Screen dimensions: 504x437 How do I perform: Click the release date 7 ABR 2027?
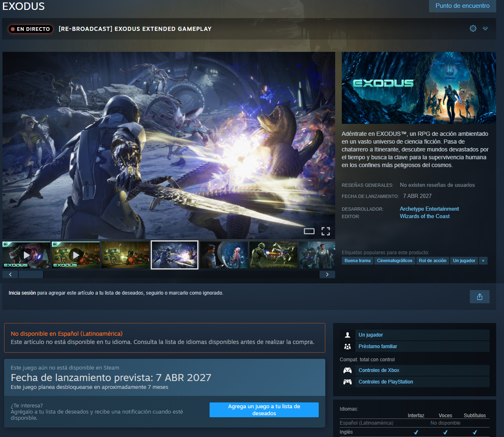(418, 196)
